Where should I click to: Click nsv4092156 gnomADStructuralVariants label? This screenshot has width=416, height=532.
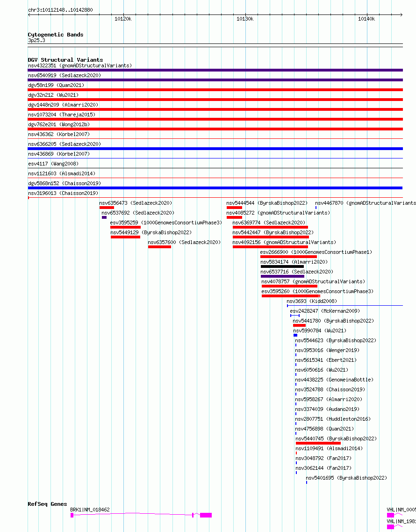[x=284, y=243]
